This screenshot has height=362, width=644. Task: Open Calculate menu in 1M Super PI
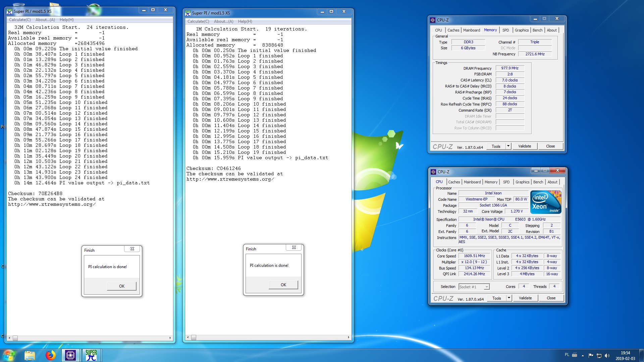click(x=198, y=21)
